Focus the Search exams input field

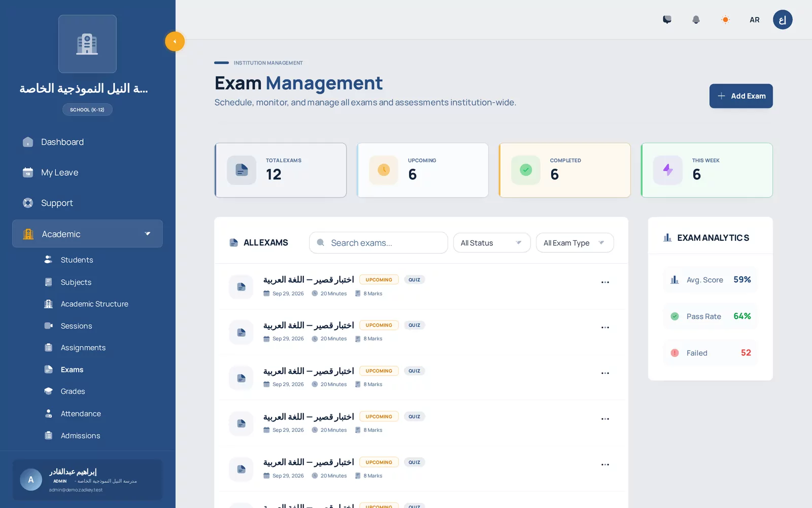[x=379, y=243]
